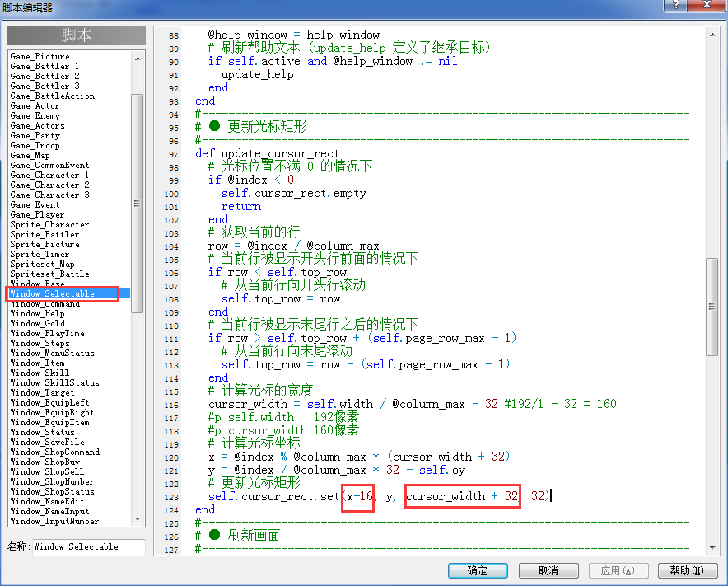Click the 确定 confirm button
Screen dimensions: 728x586
tap(478, 570)
